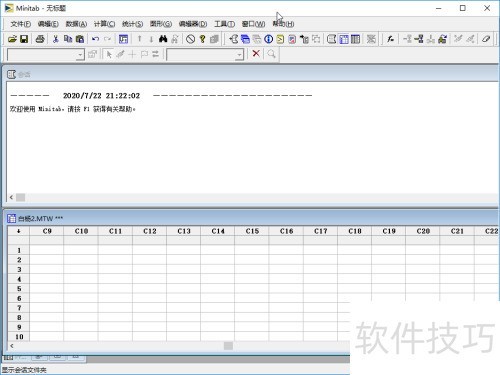Viewport: 500px width, 375px height.
Task: Open the 编辑器(D) menu
Action: (x=193, y=24)
